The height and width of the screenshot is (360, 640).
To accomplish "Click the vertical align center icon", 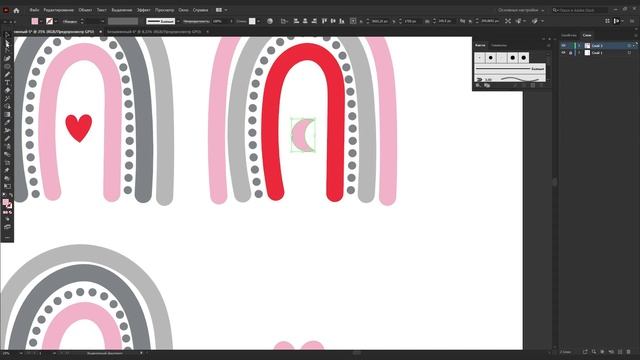I will click(333, 21).
